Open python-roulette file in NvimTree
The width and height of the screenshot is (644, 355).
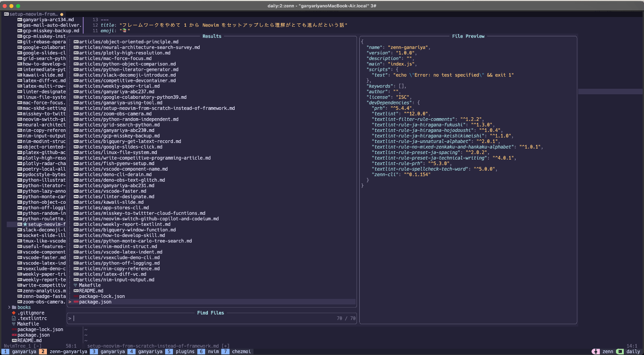[x=41, y=219]
